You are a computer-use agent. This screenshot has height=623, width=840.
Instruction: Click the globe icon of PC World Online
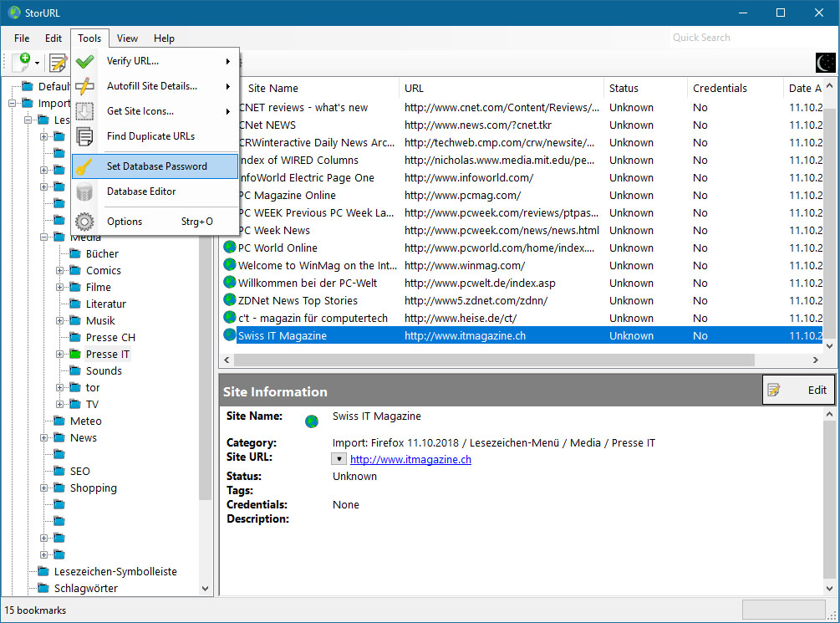click(230, 248)
